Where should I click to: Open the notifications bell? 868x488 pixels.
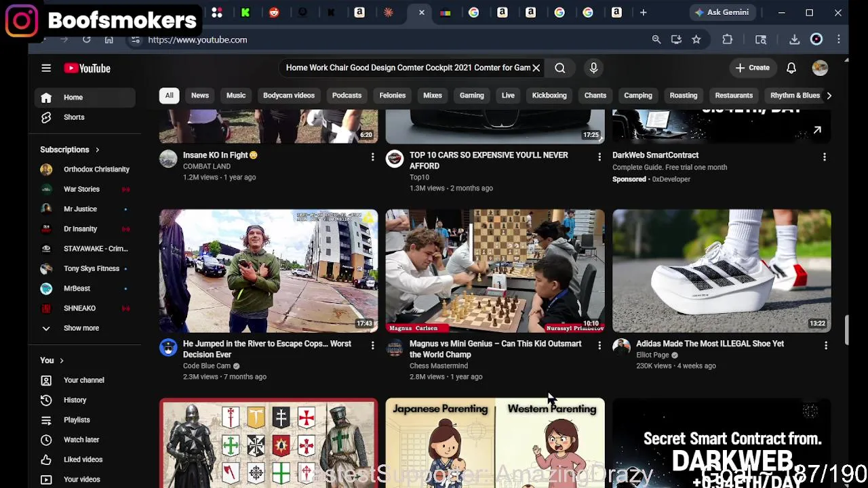click(x=791, y=68)
